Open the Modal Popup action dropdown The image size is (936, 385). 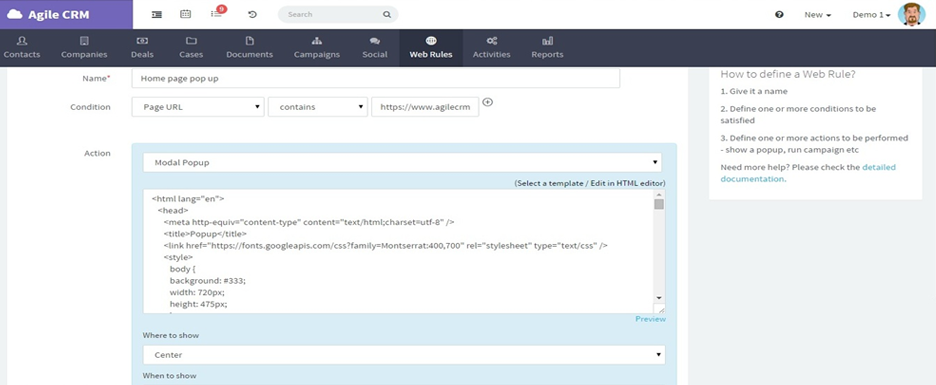pos(402,162)
